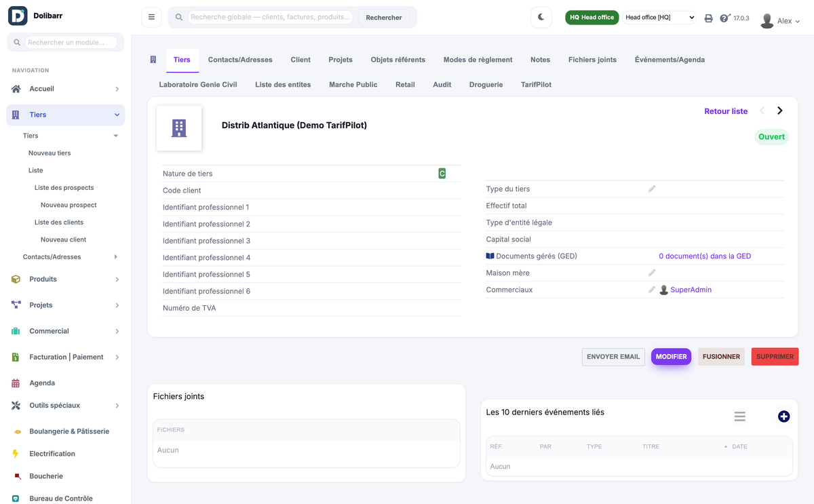Select Nouveau prospect in sidebar tree
The height and width of the screenshot is (504, 814).
[x=69, y=205]
